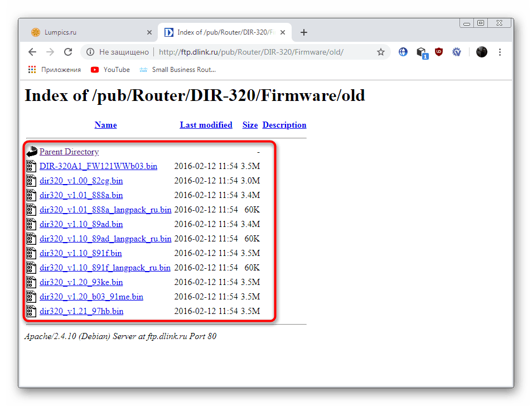Sort the listing by Size column
532x406 pixels.
pos(250,125)
